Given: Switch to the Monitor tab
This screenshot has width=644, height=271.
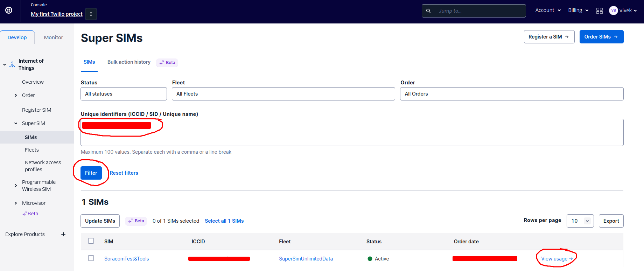Looking at the screenshot, I should (53, 37).
